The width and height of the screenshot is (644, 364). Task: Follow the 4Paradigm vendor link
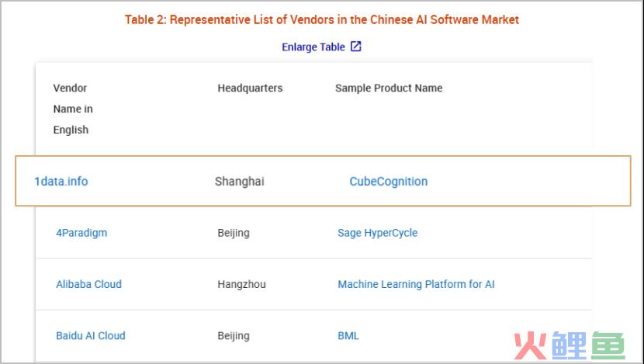(81, 233)
